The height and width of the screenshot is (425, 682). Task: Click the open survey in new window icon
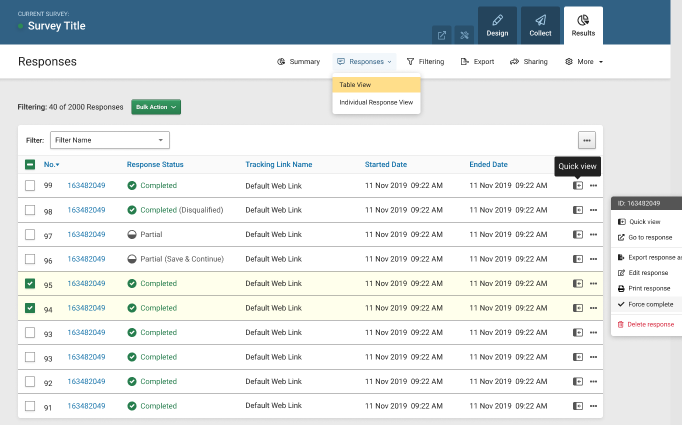coord(441,34)
